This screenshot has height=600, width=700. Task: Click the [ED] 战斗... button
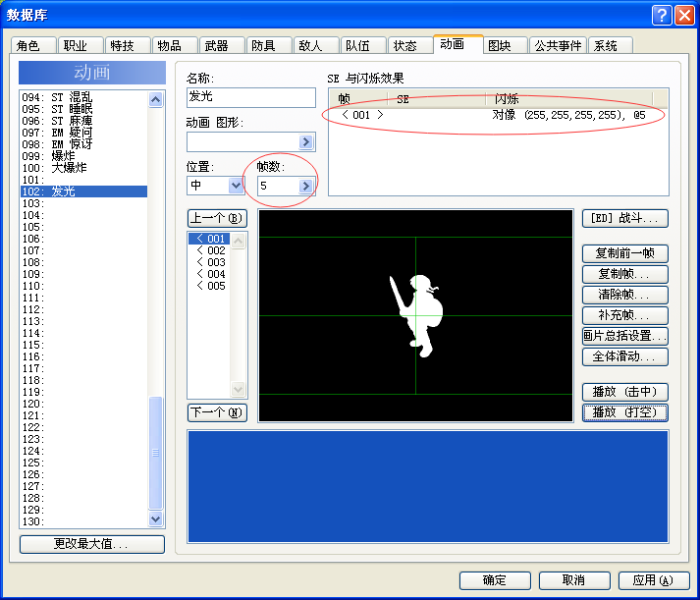point(625,218)
